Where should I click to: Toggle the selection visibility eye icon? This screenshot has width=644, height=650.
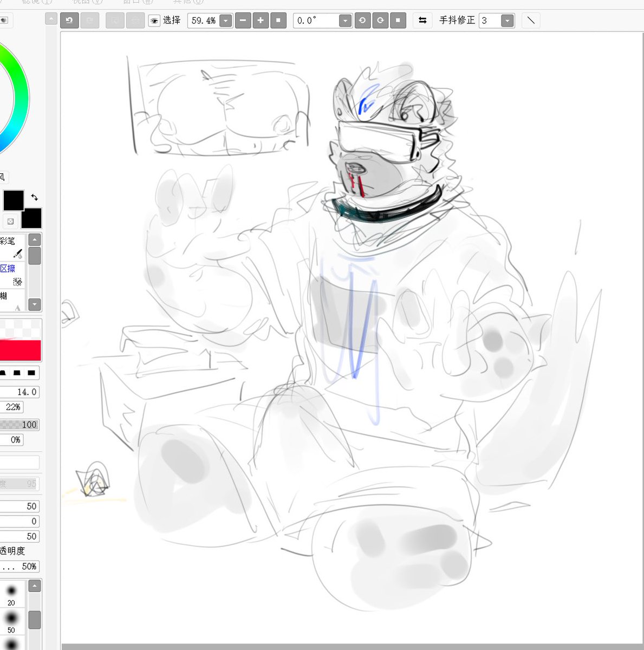[x=154, y=21]
